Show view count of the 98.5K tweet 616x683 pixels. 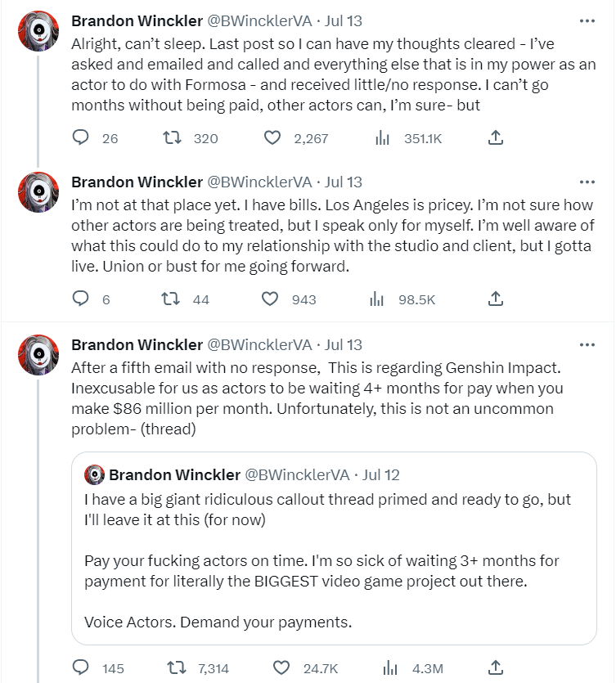click(x=377, y=299)
